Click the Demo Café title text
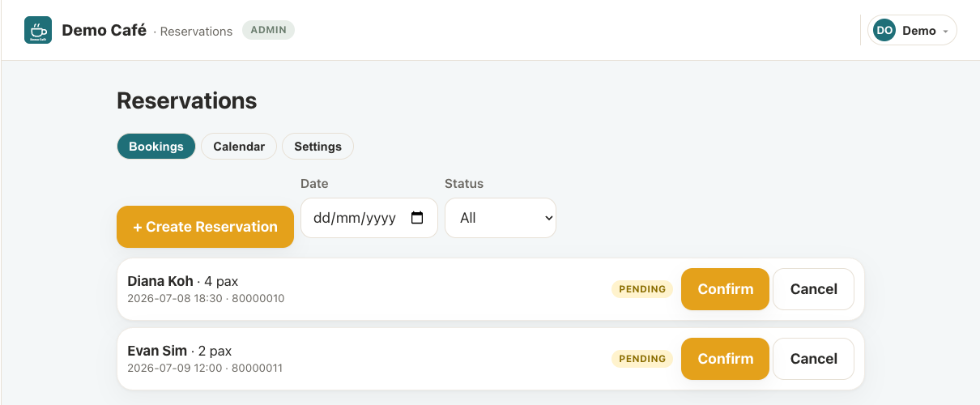Image resolution: width=980 pixels, height=405 pixels. tap(104, 30)
